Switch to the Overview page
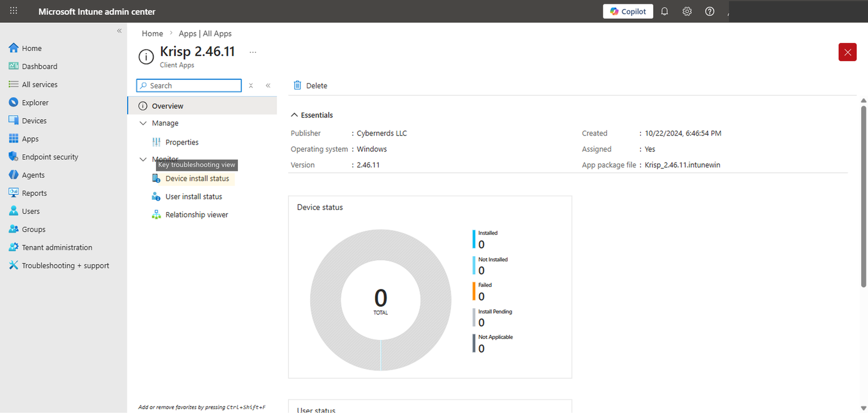This screenshot has width=868, height=413. [168, 105]
